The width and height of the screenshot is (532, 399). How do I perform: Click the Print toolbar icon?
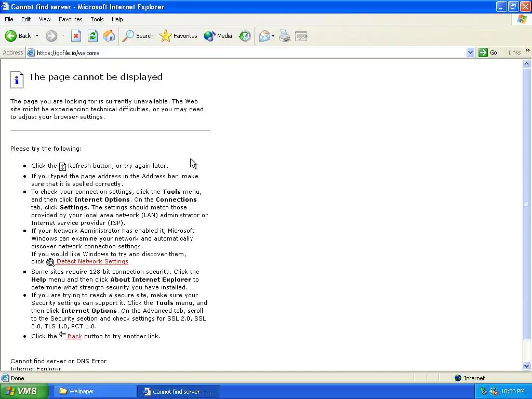285,36
